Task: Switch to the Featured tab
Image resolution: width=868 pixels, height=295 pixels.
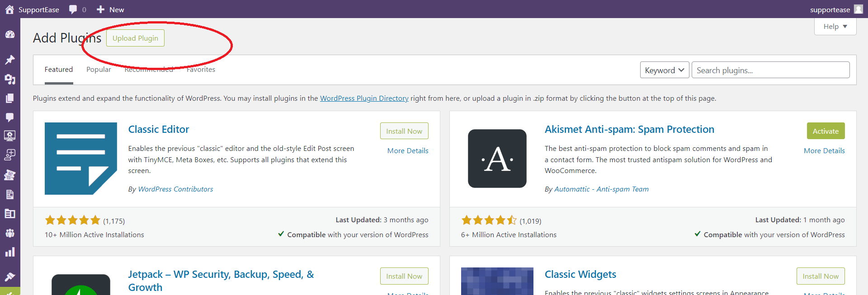Action: (x=59, y=70)
